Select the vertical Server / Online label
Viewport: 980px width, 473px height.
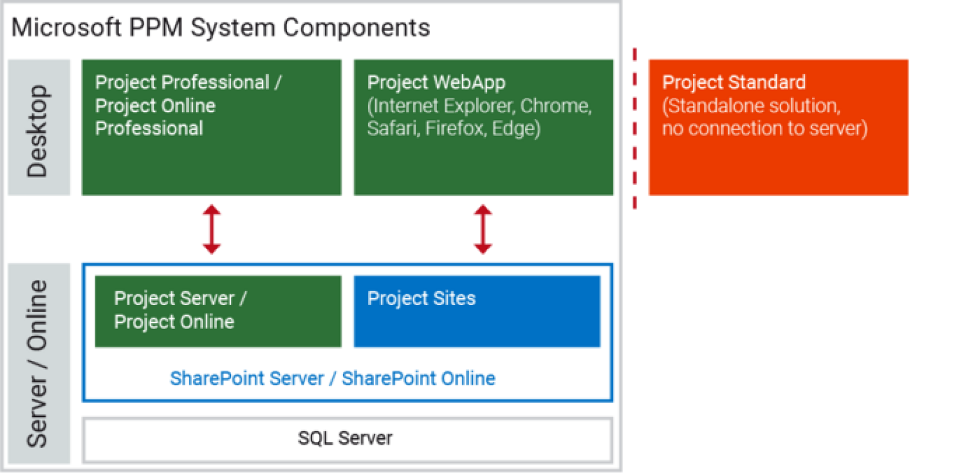tap(38, 363)
